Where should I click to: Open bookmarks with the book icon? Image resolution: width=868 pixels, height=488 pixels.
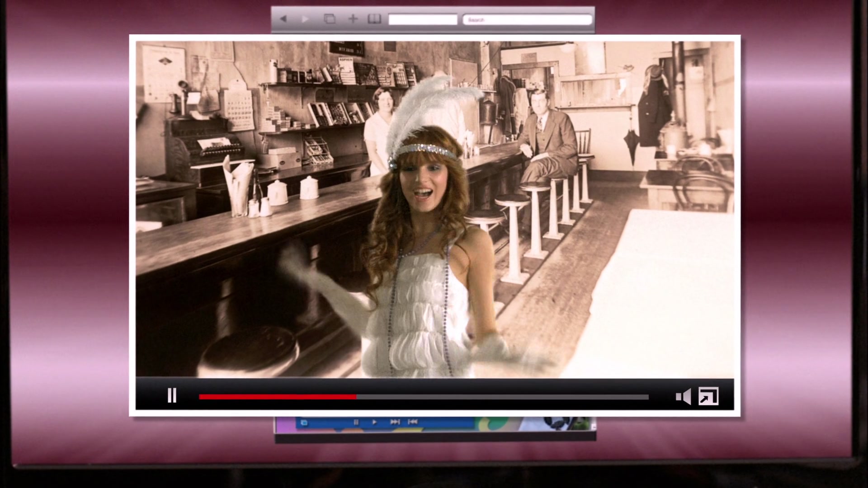(x=374, y=19)
